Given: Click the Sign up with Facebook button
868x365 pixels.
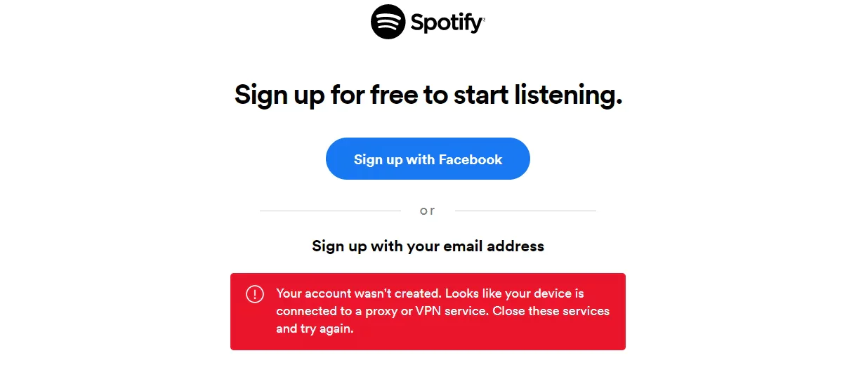Looking at the screenshot, I should pyautogui.click(x=428, y=159).
